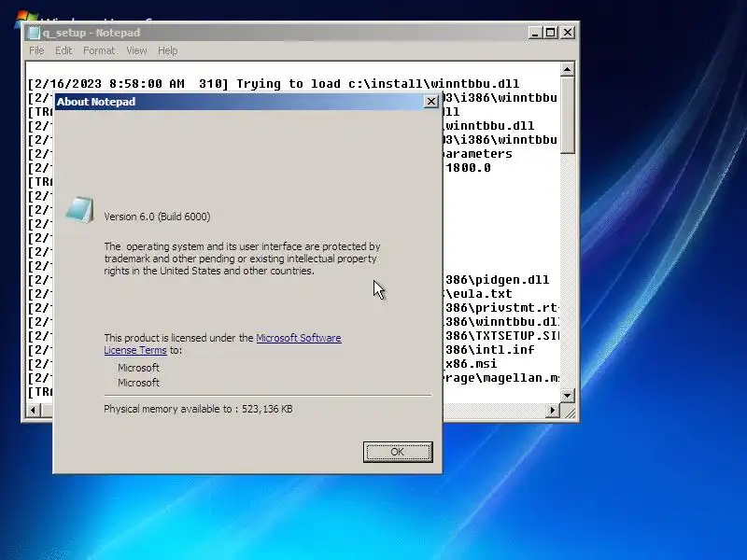
Task: Click the second 'Microsoft' licensee line
Action: pyautogui.click(x=138, y=383)
